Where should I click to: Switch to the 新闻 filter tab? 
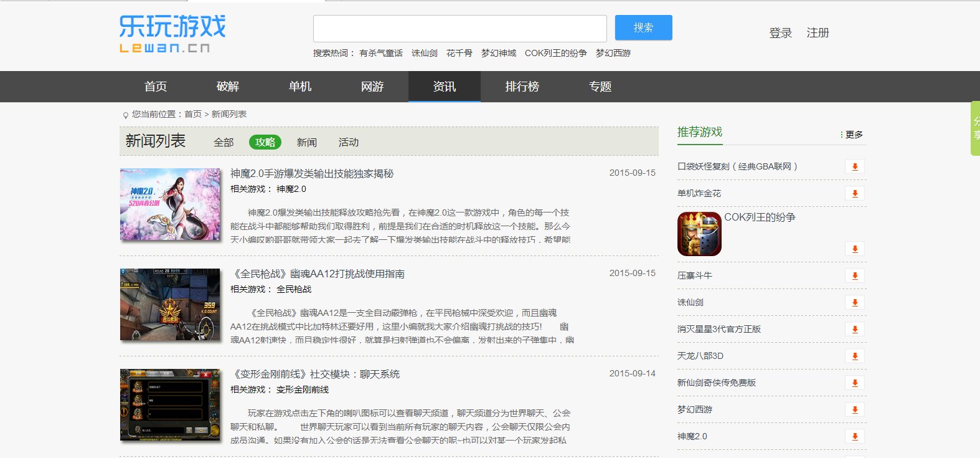[x=307, y=142]
